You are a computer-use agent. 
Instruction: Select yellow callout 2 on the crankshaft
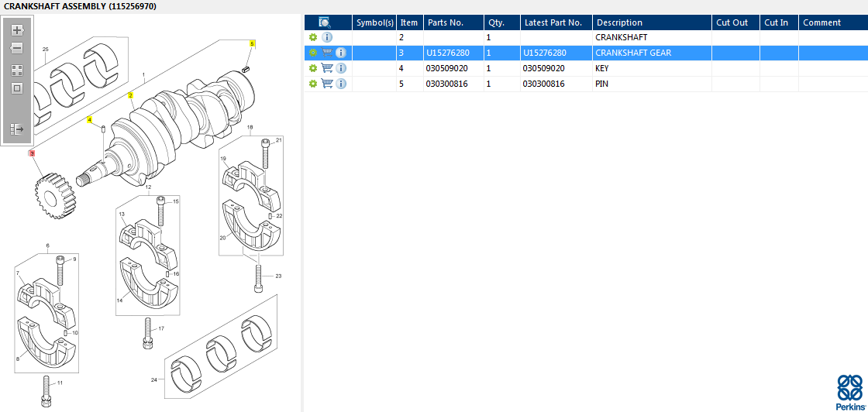pyautogui.click(x=131, y=95)
